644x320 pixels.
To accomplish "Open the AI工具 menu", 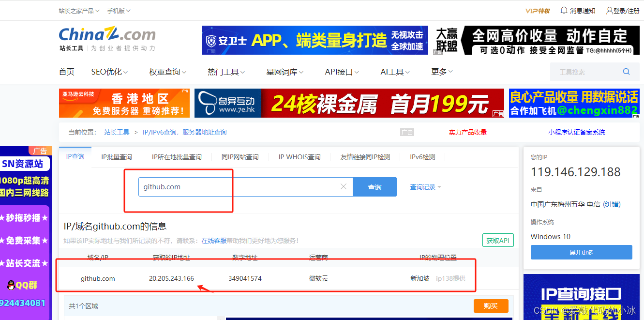I will 395,72.
